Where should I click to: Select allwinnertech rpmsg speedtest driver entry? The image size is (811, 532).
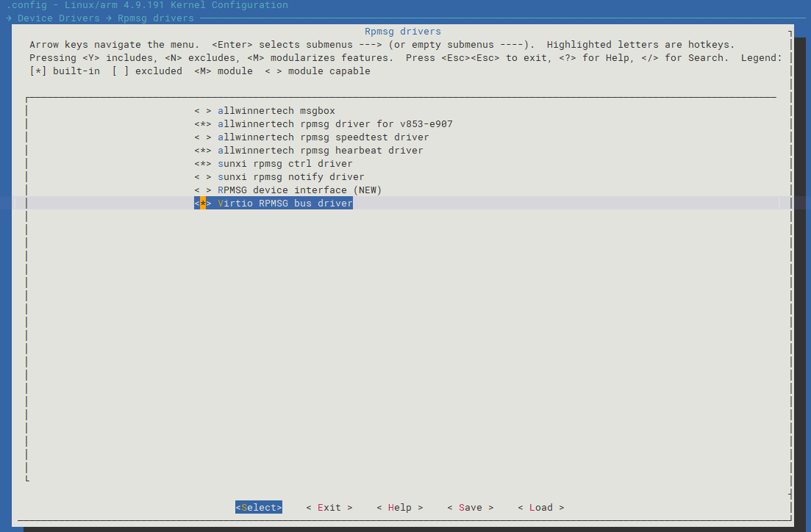(324, 137)
